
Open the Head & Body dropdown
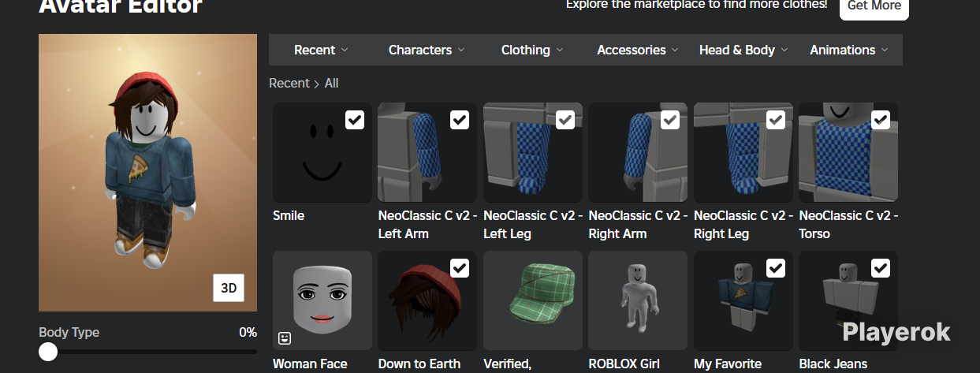pyautogui.click(x=743, y=50)
